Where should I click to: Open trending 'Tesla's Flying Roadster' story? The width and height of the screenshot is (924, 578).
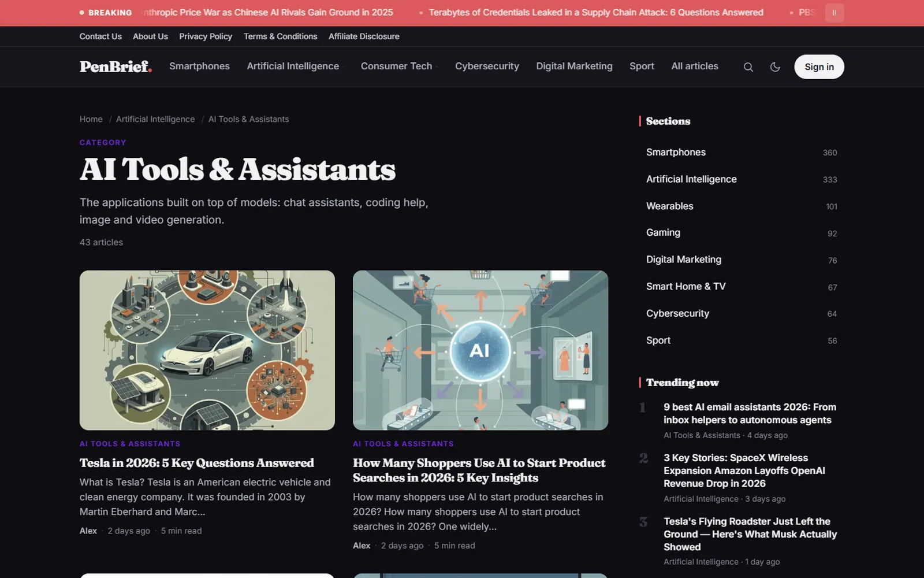pyautogui.click(x=750, y=534)
